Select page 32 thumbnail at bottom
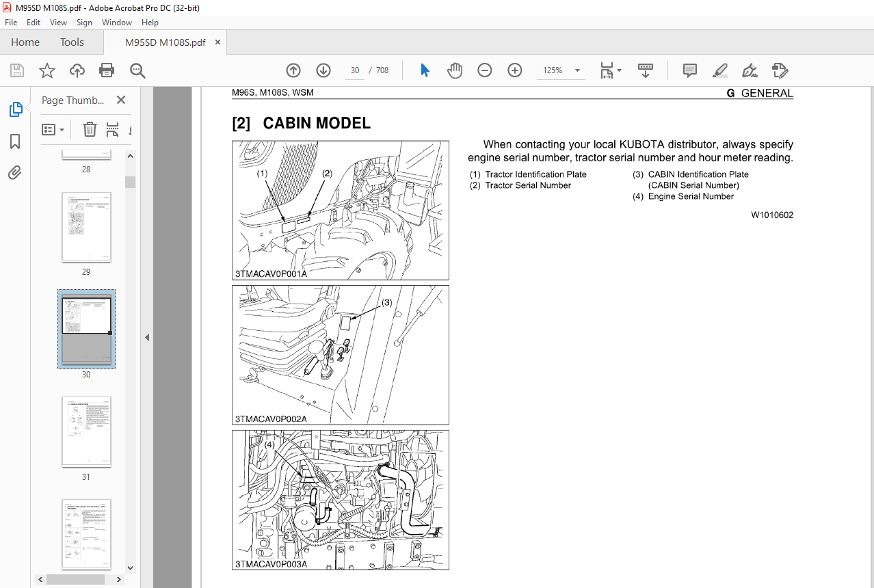 coord(86,534)
